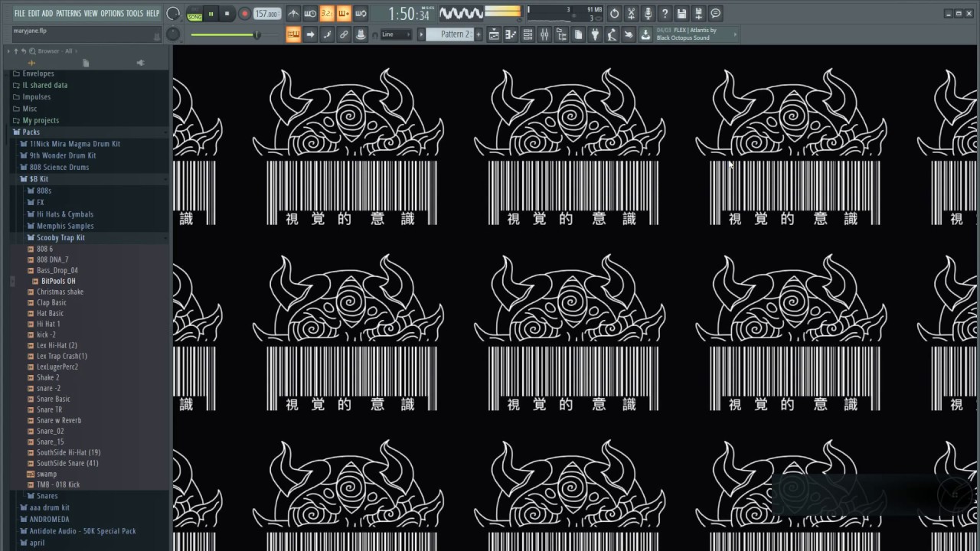Screen dimensions: 980x551
Task: Click the master volume knob
Action: 174,14
